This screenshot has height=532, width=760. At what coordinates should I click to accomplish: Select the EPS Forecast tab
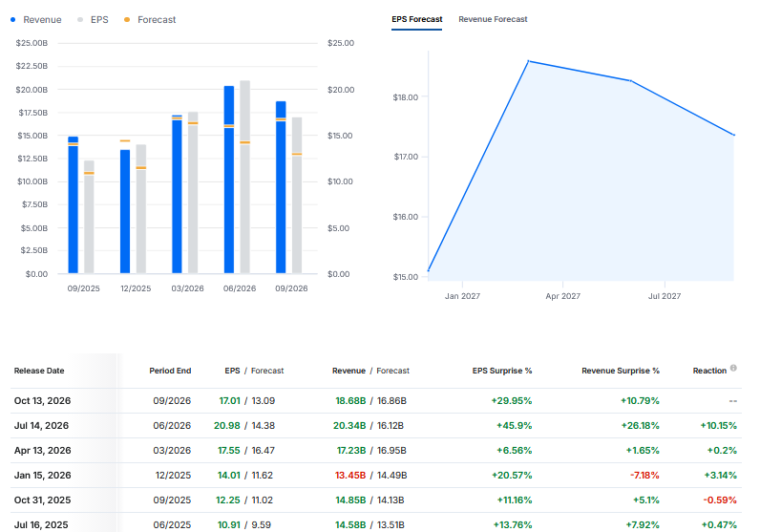[x=417, y=19]
